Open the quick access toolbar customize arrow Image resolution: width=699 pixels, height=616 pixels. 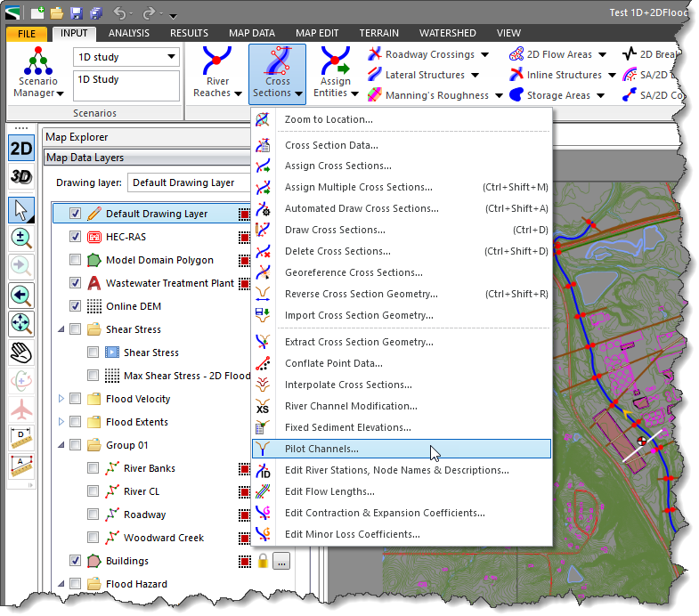click(x=173, y=17)
